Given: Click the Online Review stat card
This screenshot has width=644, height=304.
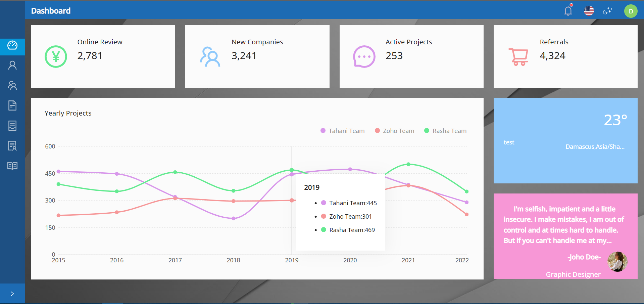Looking at the screenshot, I should [x=103, y=56].
